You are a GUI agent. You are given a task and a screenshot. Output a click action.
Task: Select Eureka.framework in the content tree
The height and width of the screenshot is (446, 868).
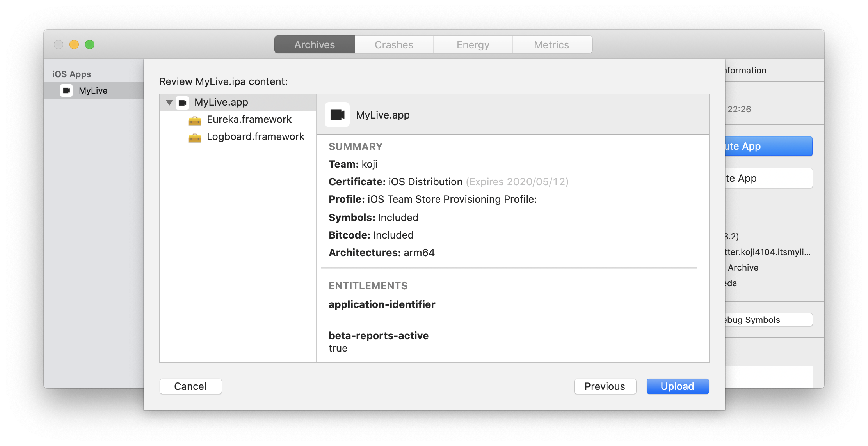pyautogui.click(x=249, y=120)
